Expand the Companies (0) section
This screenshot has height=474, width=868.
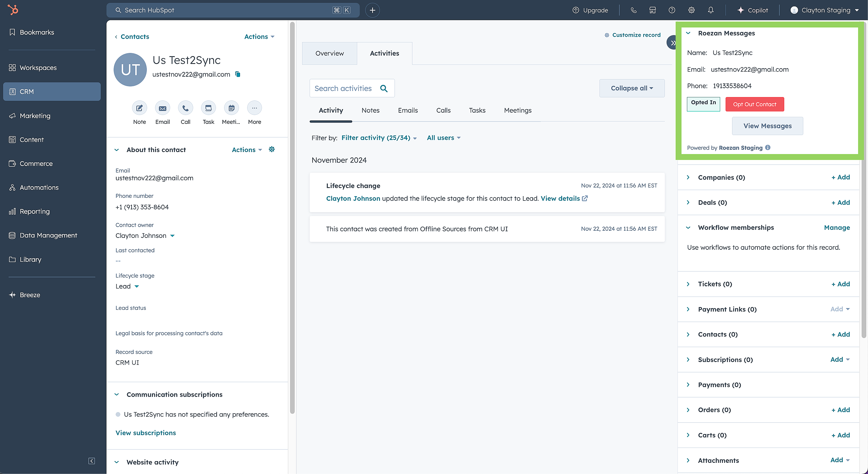[688, 177]
